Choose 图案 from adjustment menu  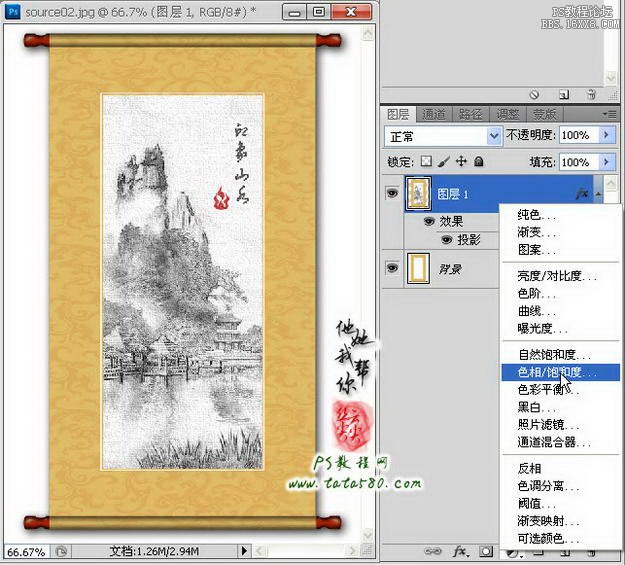(x=560, y=250)
